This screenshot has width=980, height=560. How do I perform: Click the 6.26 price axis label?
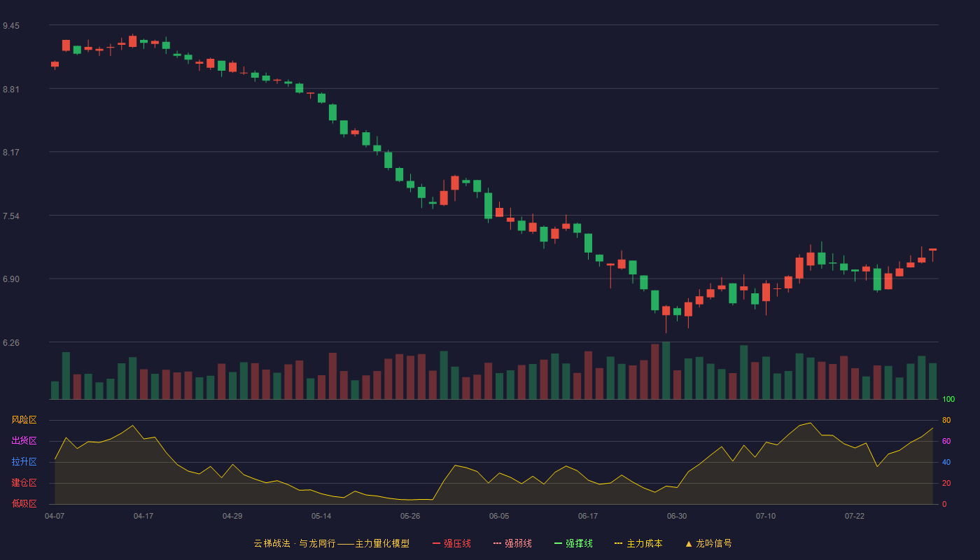pos(11,343)
